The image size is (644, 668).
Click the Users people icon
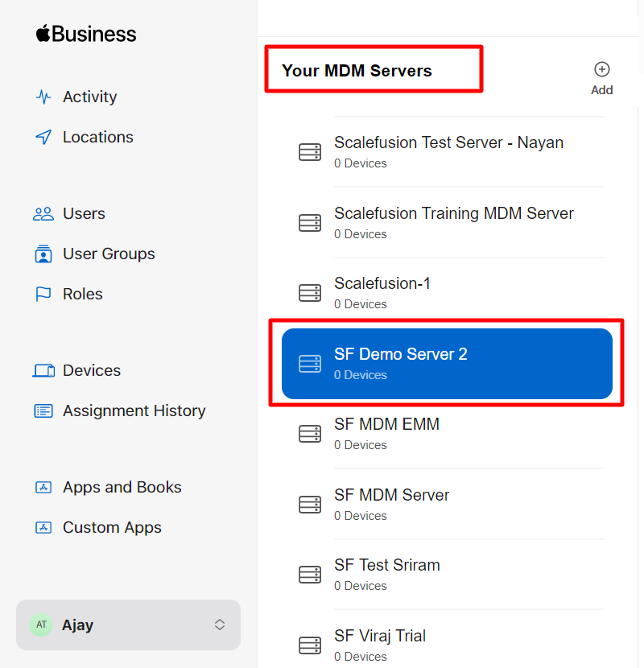(43, 214)
